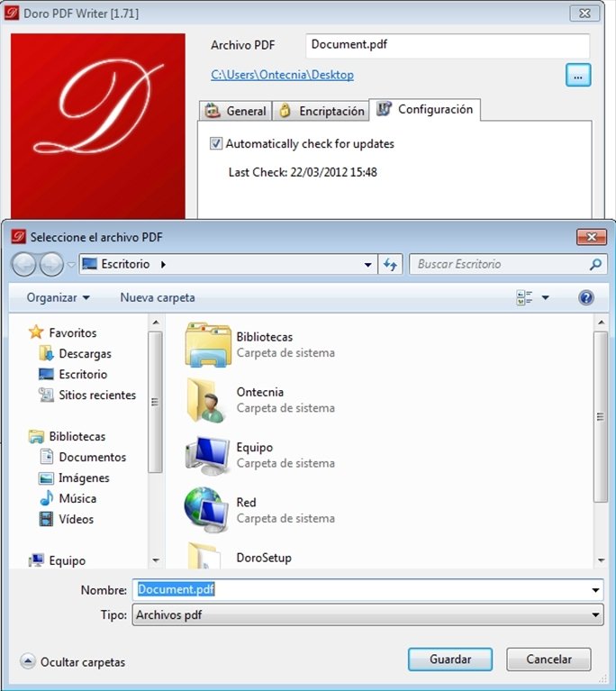616x691 pixels.
Task: Toggle Automatically check for updates checkbox
Action: click(x=215, y=143)
